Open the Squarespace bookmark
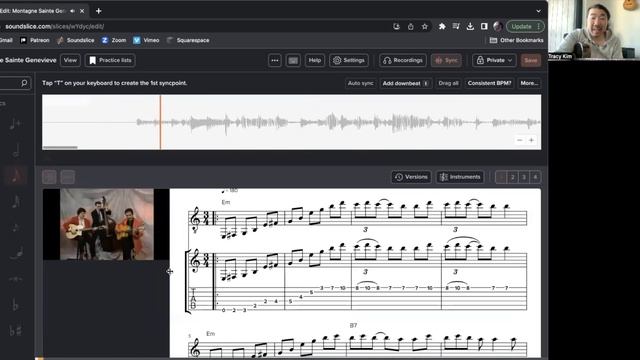Screen dimensions: 640x360 click(x=188, y=40)
